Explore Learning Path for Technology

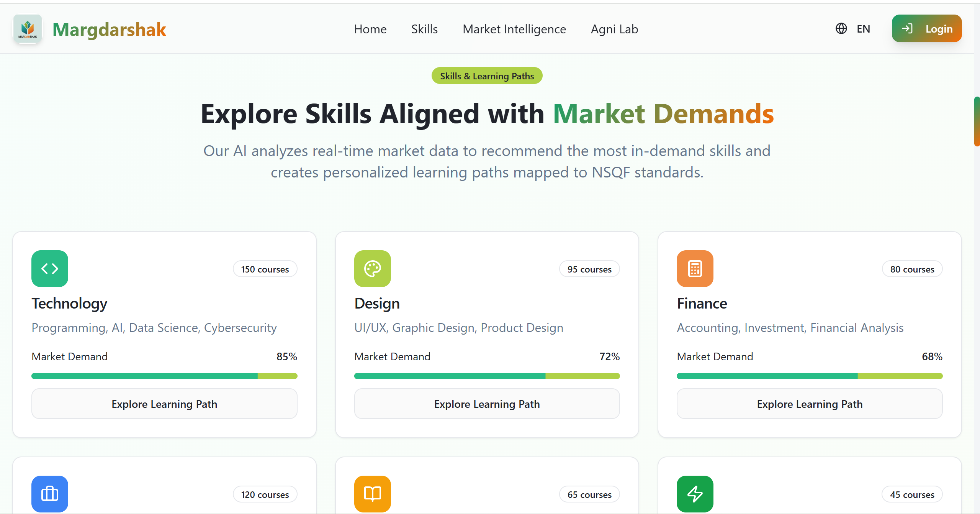point(164,404)
